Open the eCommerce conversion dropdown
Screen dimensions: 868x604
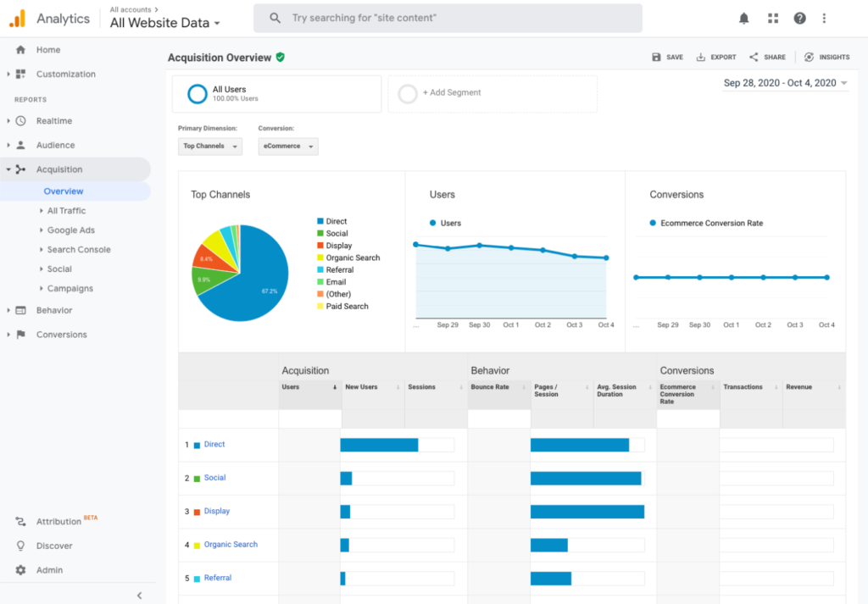(287, 146)
